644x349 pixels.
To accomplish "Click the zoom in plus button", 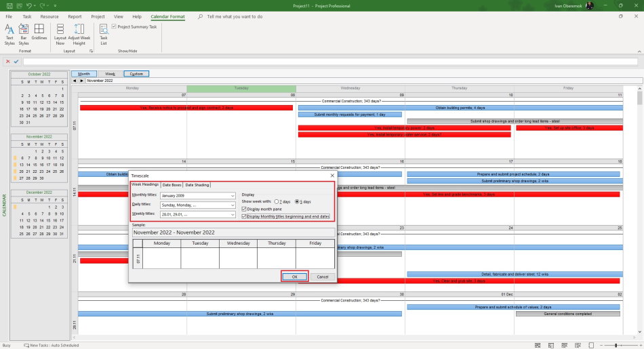I will point(641,346).
